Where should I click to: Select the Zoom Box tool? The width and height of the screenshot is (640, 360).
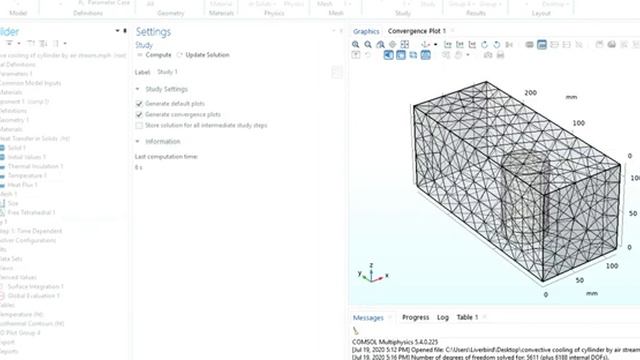[380, 44]
